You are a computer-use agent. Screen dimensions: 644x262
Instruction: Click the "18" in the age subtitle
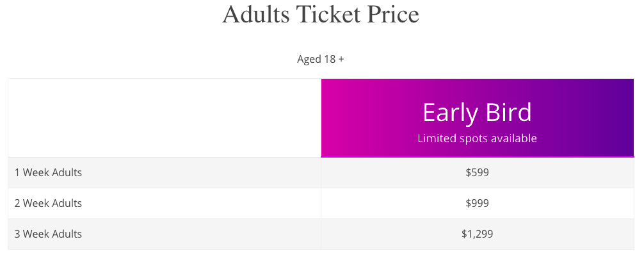[329, 60]
